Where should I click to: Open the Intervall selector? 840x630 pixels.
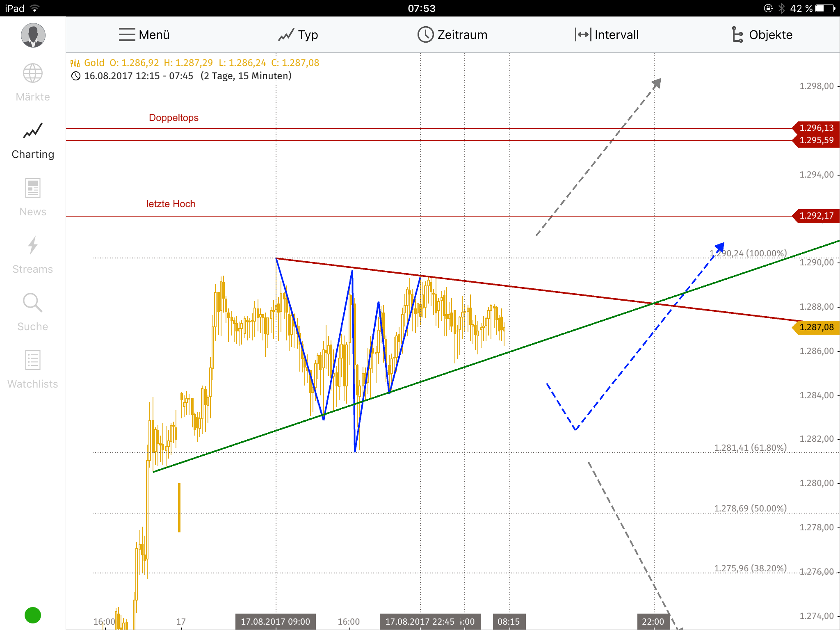tap(616, 35)
